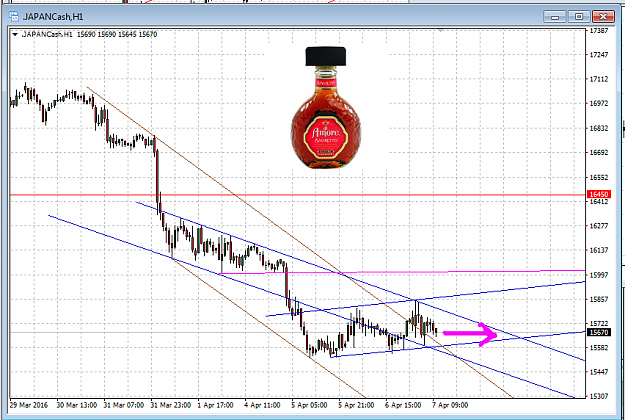
Task: Click the JAPANCash,H1 title bar text
Action: tap(53, 17)
